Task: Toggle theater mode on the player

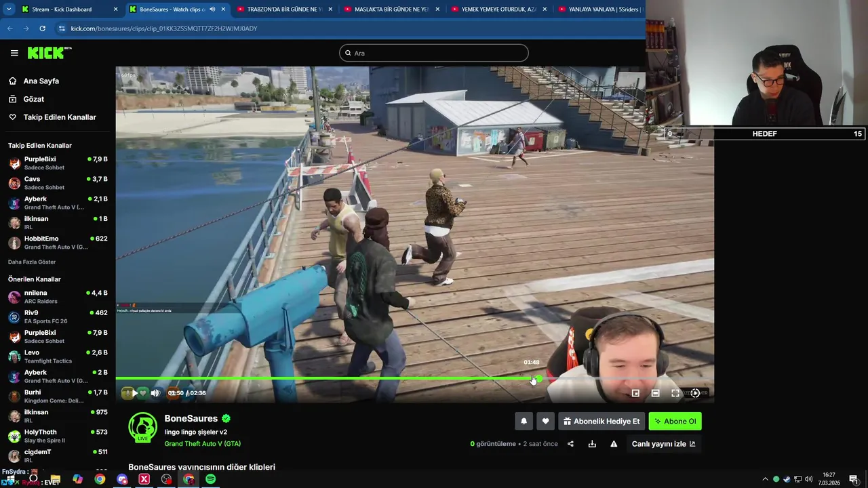Action: coord(655,393)
